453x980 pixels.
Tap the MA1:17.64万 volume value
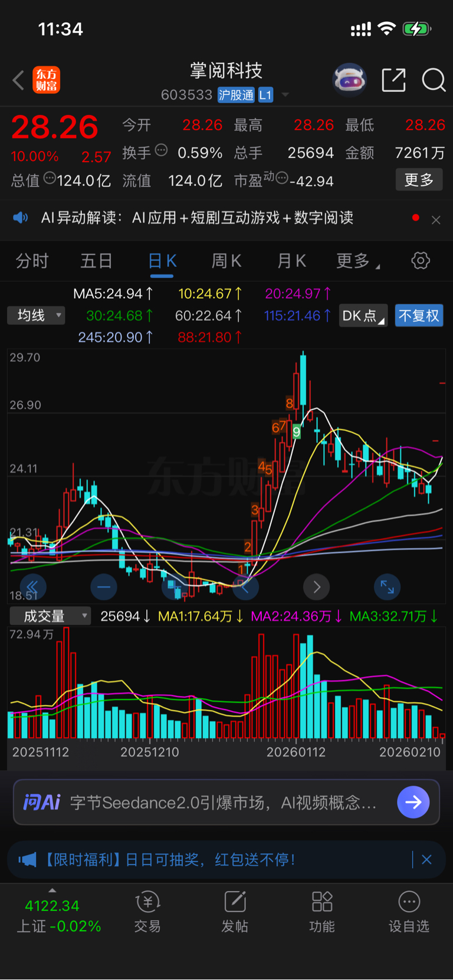(201, 616)
